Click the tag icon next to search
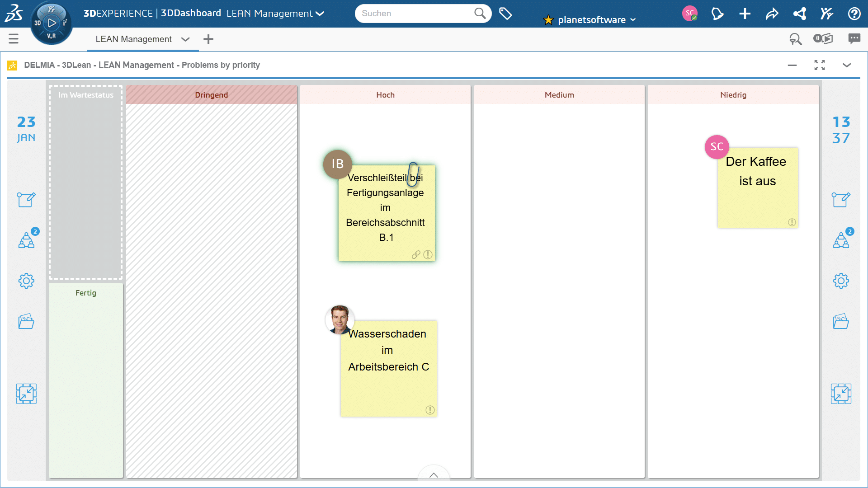 click(505, 14)
